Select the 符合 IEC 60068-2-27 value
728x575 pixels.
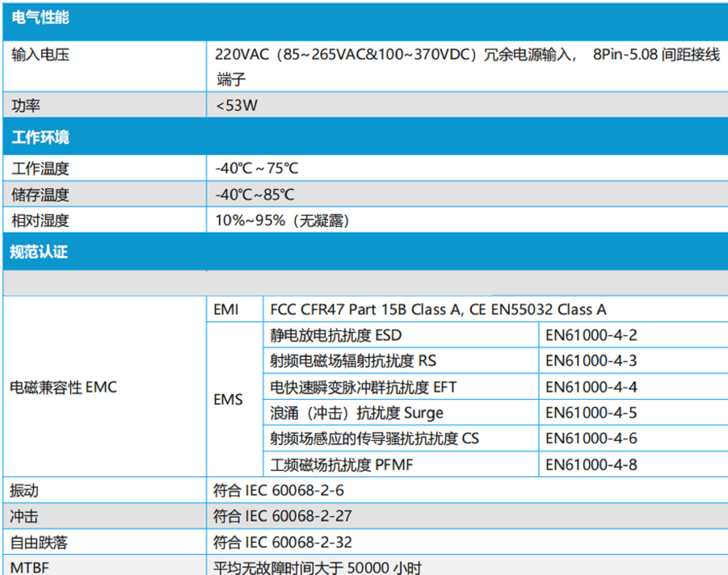pyautogui.click(x=283, y=516)
